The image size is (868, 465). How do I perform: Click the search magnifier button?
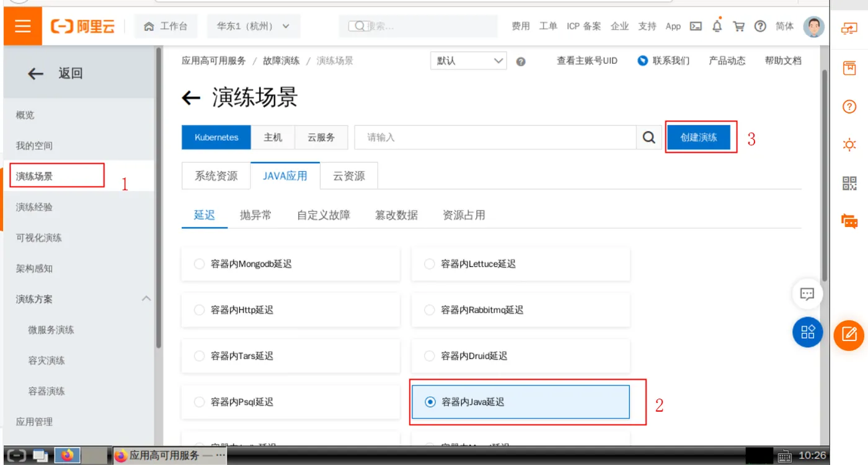point(649,138)
